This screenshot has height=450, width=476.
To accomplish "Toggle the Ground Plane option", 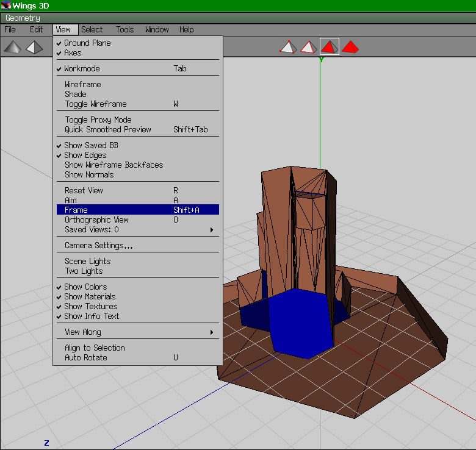I will click(x=87, y=43).
